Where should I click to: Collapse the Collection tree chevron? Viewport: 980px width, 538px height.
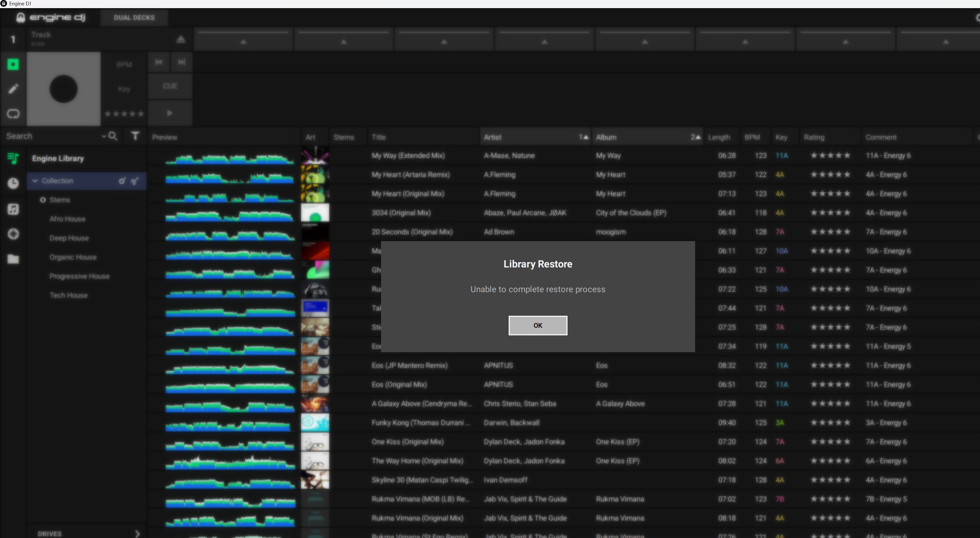pos(35,181)
